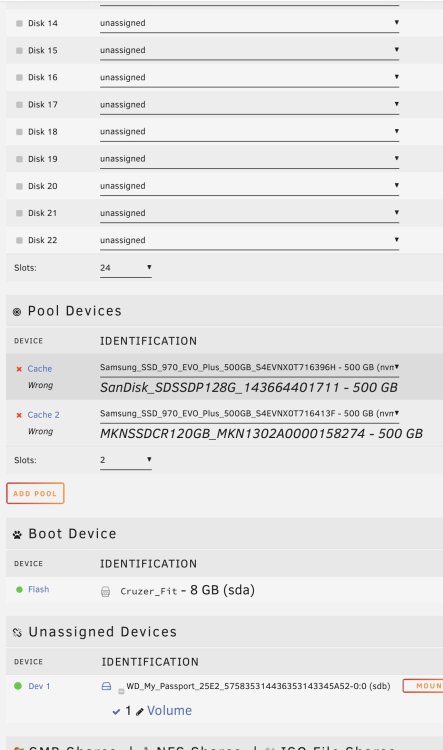Click the pencil edit icon beside Volume

pos(140,712)
